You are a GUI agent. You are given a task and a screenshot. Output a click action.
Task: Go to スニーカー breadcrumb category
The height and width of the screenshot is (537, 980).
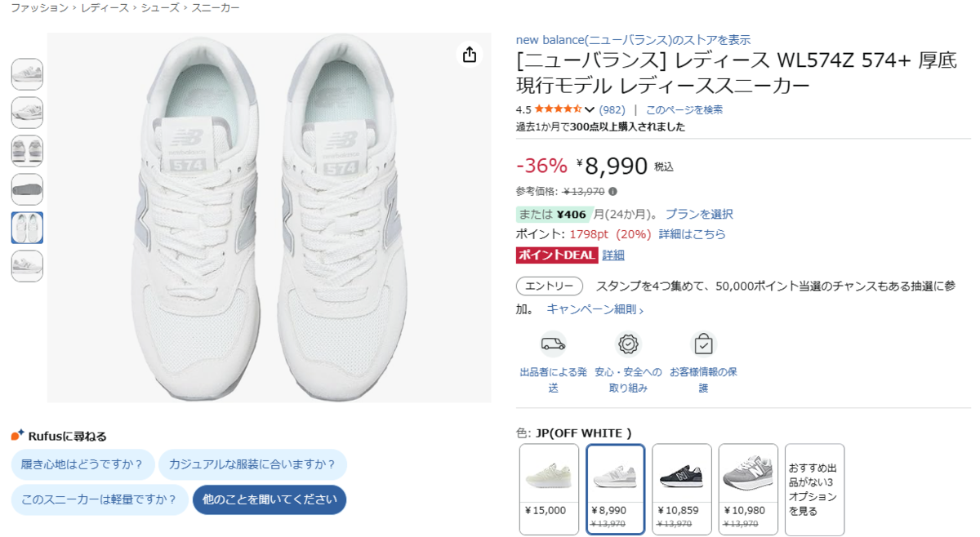(216, 7)
